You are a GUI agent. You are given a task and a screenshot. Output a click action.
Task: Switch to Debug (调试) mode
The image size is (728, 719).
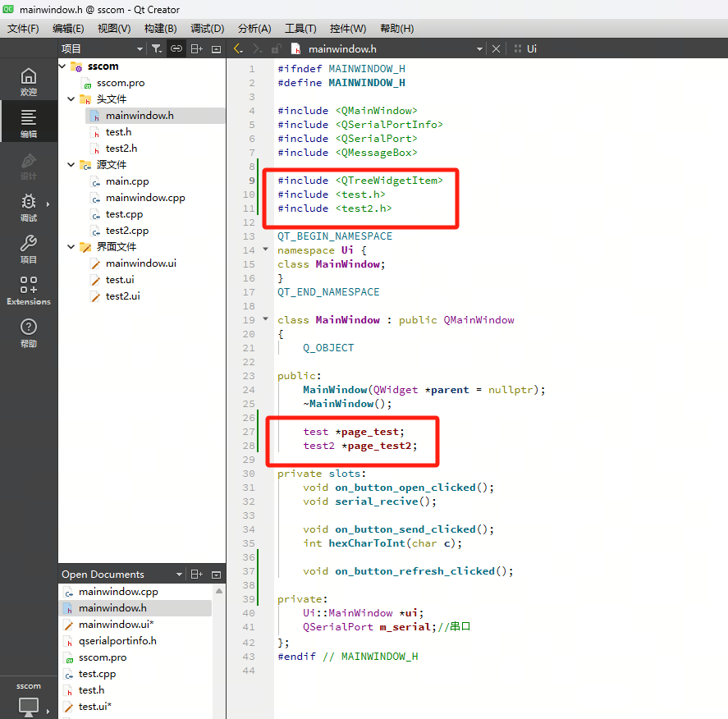click(29, 208)
